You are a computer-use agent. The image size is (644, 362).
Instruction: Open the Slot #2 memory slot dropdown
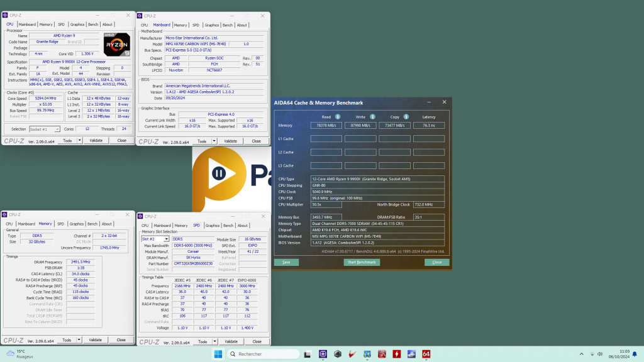tap(167, 238)
